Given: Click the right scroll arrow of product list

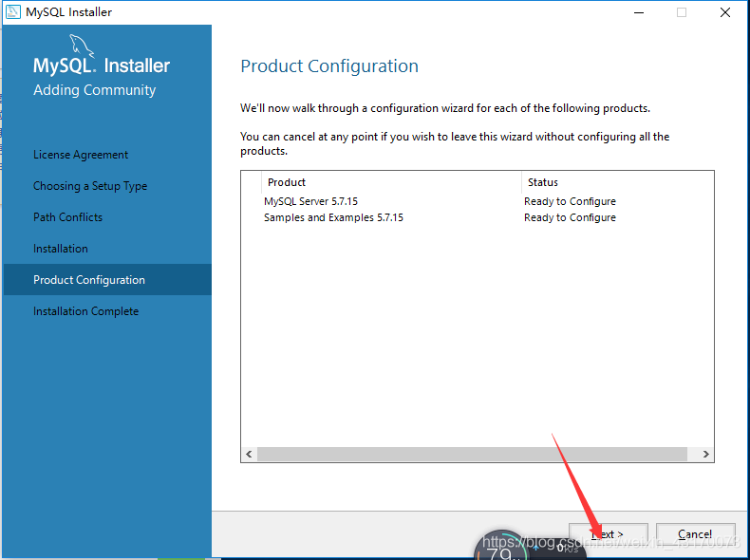Looking at the screenshot, I should [x=706, y=454].
